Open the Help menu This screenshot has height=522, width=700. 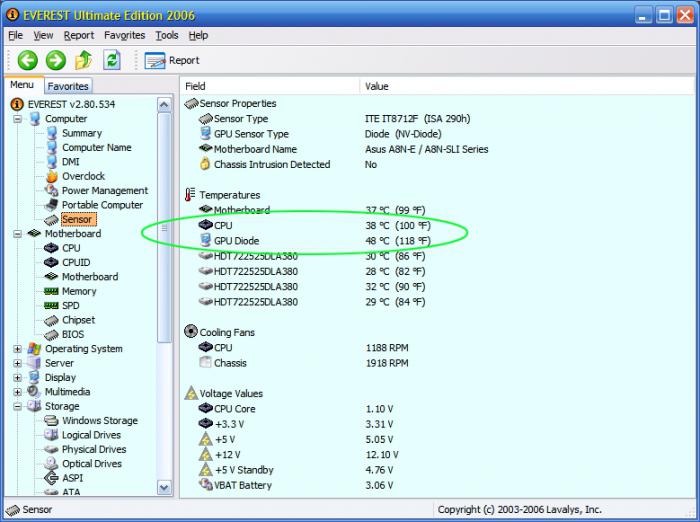[198, 35]
